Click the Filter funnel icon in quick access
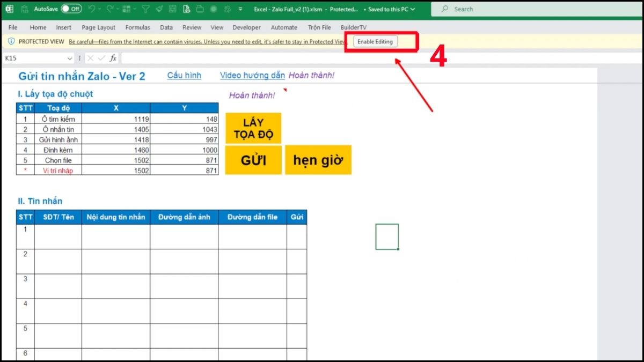This screenshot has width=644, height=362. (x=145, y=9)
